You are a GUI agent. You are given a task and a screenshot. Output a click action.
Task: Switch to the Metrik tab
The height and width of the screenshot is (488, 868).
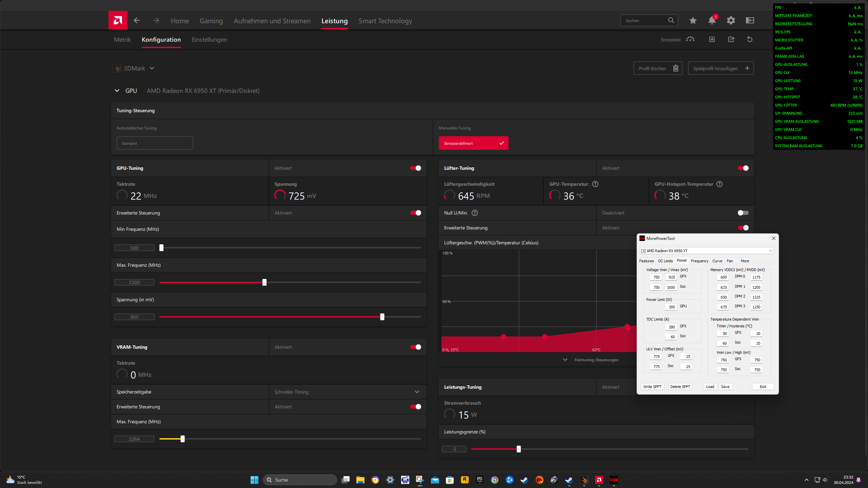pos(122,40)
